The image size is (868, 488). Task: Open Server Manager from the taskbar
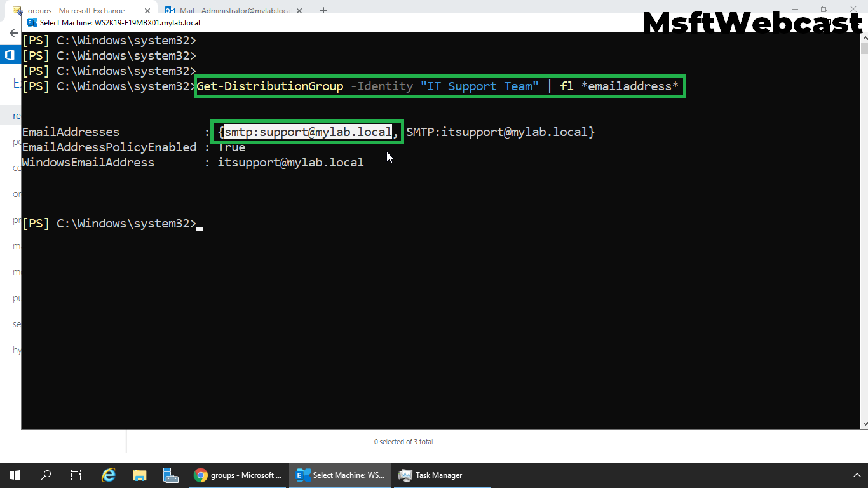click(x=170, y=475)
